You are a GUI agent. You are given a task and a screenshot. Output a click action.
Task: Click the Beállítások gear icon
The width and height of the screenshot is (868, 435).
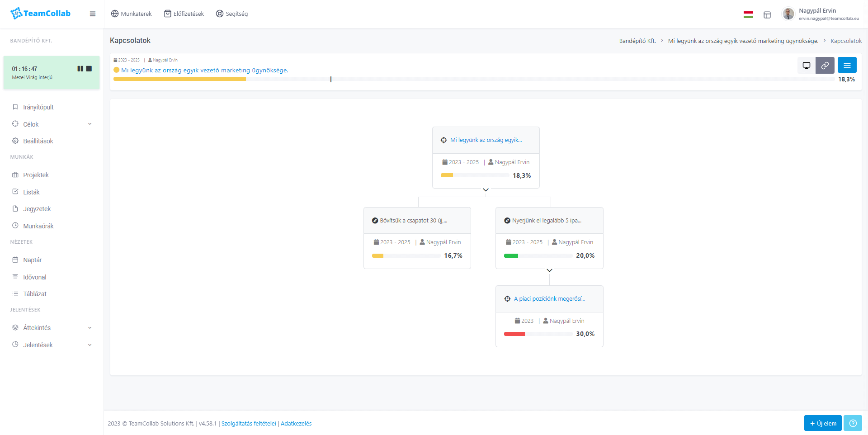coord(15,141)
